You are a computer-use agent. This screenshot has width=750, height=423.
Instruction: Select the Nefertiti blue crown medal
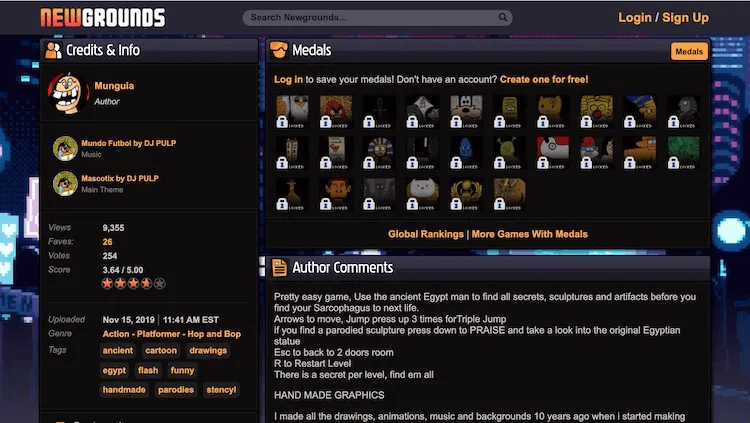coord(640,111)
